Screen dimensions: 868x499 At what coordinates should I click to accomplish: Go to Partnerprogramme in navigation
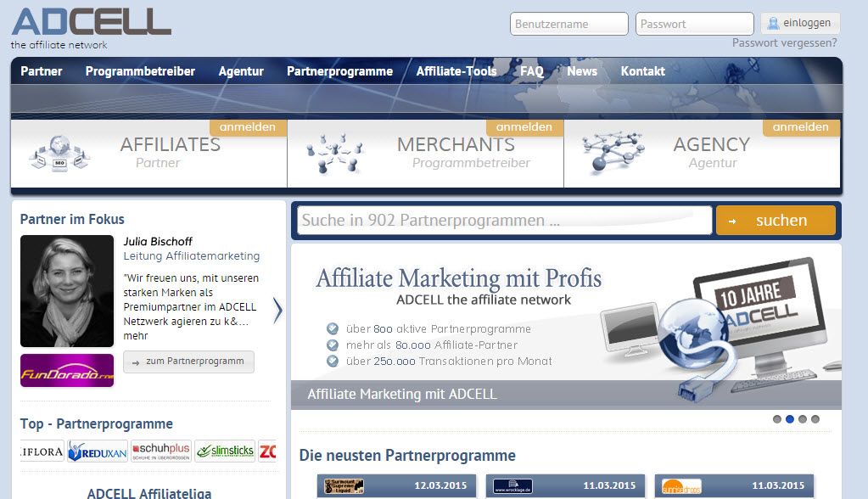coord(340,71)
